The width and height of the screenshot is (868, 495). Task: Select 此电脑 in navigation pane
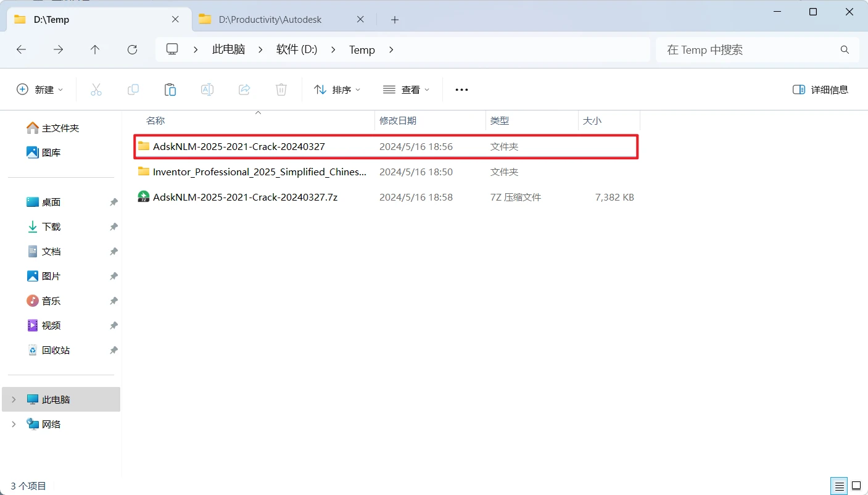[61, 399]
